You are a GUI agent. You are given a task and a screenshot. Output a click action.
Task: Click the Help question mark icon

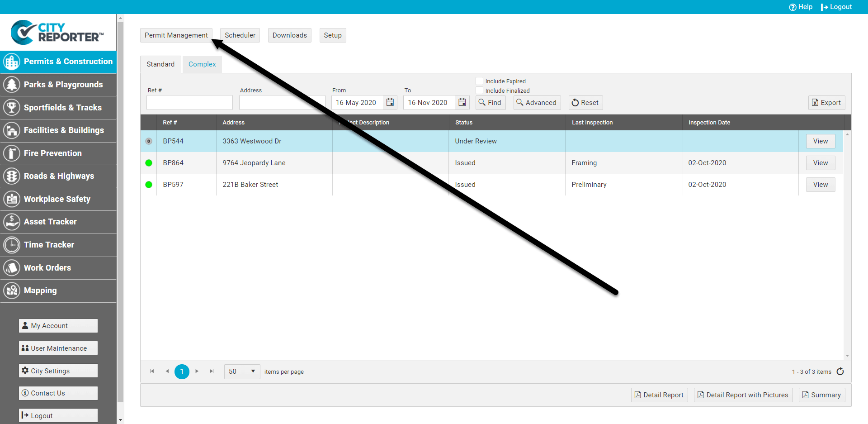(793, 7)
